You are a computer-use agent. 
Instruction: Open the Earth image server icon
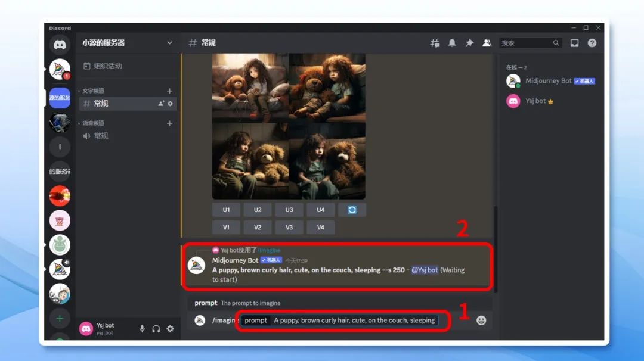[x=60, y=122]
